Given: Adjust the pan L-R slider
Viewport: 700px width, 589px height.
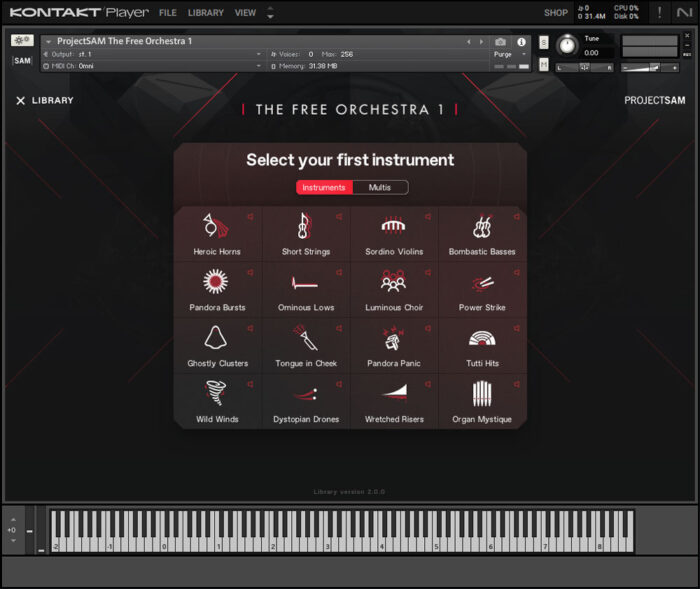Looking at the screenshot, I should pyautogui.click(x=584, y=67).
